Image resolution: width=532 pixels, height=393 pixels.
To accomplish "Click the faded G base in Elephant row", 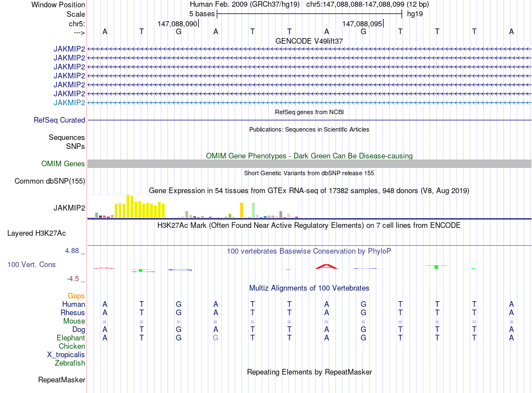I will click(x=216, y=338).
